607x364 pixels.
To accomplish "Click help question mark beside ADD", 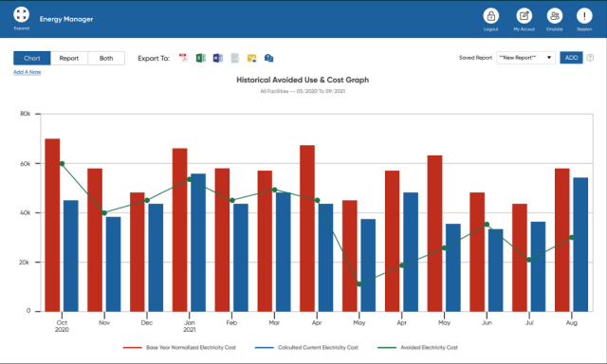I will [590, 58].
